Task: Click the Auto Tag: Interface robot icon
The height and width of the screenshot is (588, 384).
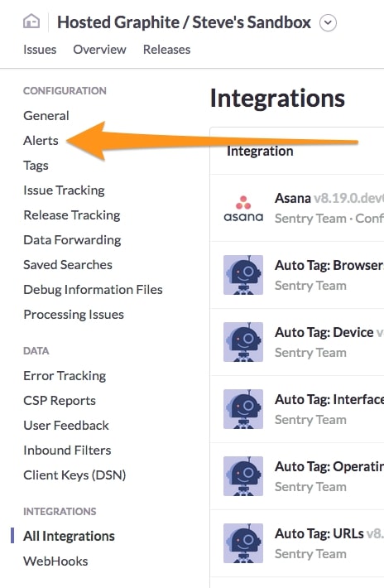Action: click(243, 409)
